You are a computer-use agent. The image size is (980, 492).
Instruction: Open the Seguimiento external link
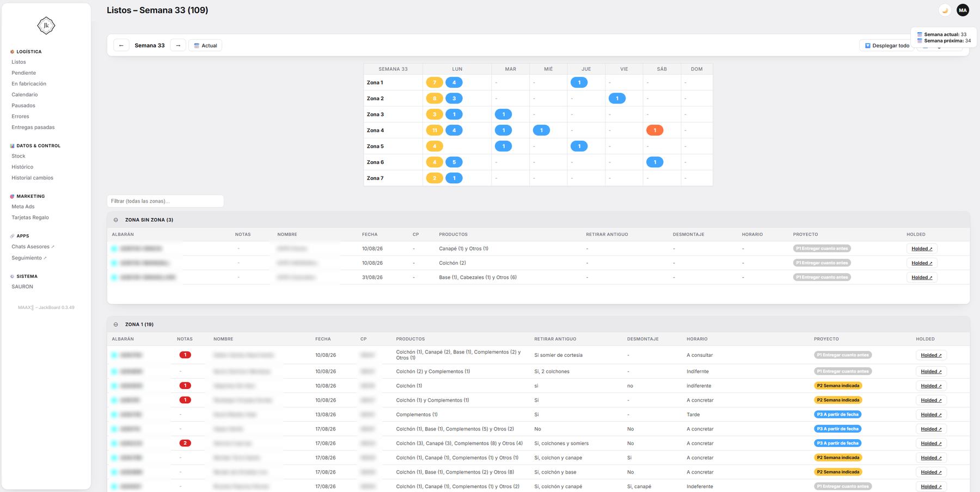[29, 258]
